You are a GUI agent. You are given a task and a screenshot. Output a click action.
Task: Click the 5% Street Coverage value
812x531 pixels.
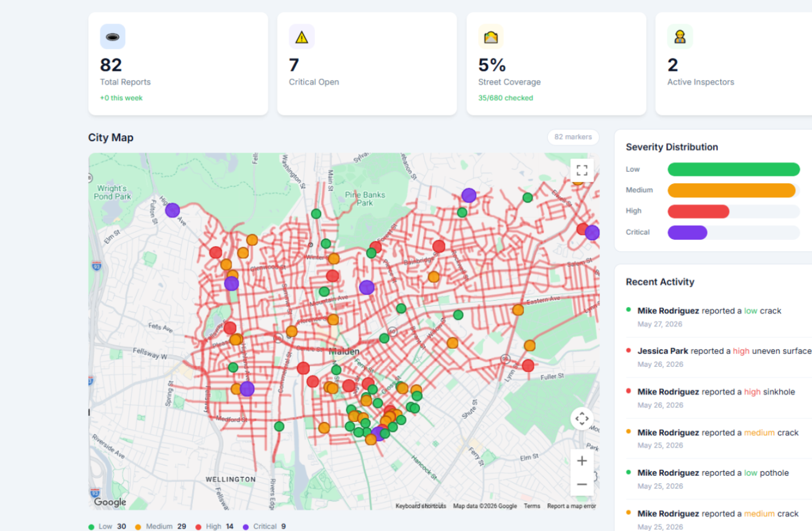point(492,65)
